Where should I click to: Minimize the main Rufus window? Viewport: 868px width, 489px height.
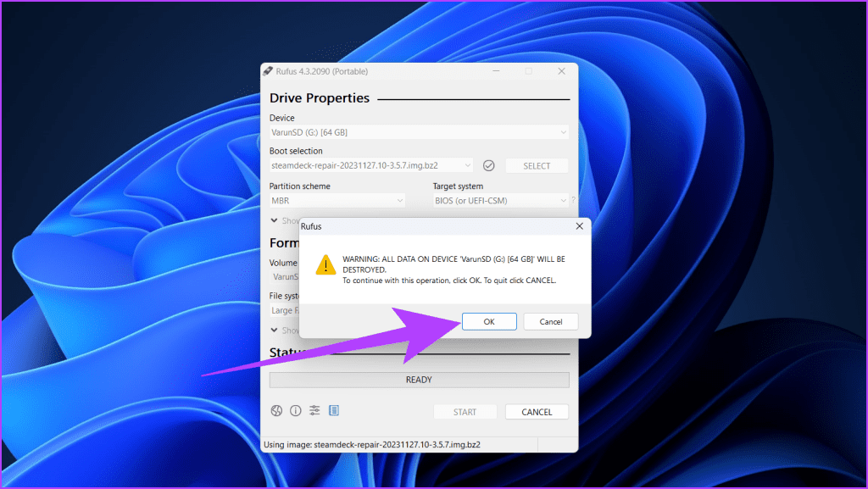pos(496,71)
